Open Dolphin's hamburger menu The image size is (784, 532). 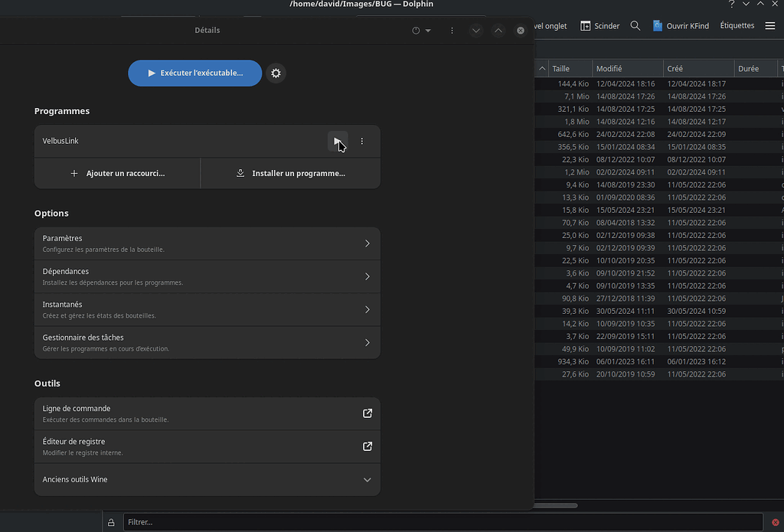click(770, 25)
